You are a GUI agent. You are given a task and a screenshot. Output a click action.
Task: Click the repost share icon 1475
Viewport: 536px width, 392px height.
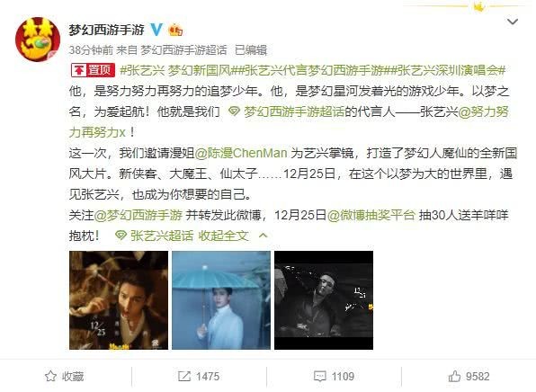coord(184,377)
